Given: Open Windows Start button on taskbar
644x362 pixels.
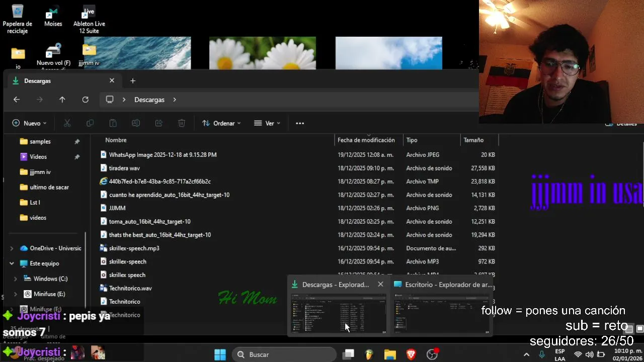Looking at the screenshot, I should [x=220, y=354].
